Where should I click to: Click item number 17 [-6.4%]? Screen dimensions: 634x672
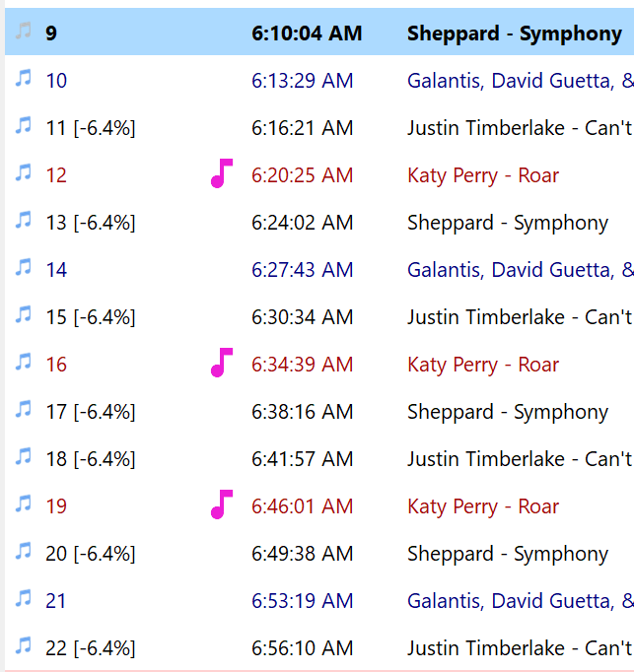91,412
